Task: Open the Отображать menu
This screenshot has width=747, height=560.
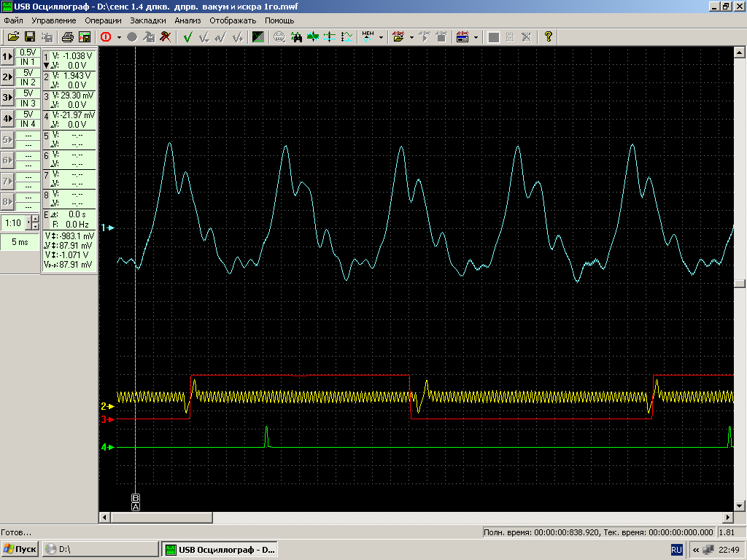Action: (233, 20)
